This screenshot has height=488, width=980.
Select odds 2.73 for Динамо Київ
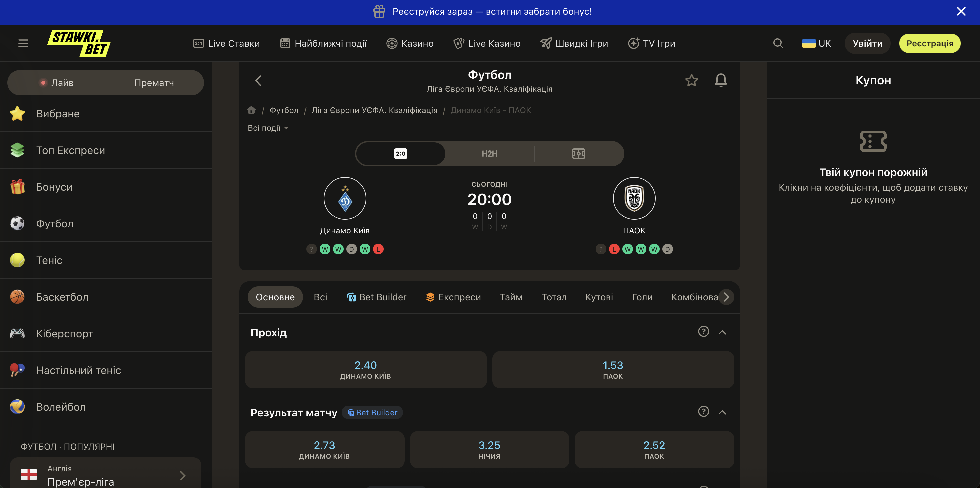click(324, 449)
